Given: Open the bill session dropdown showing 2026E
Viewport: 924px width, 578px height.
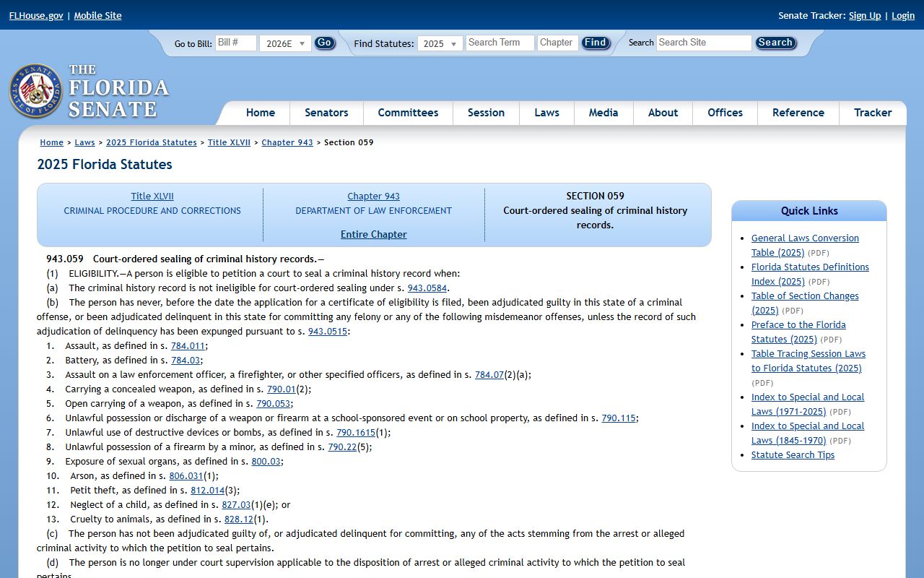Looking at the screenshot, I should 285,43.
